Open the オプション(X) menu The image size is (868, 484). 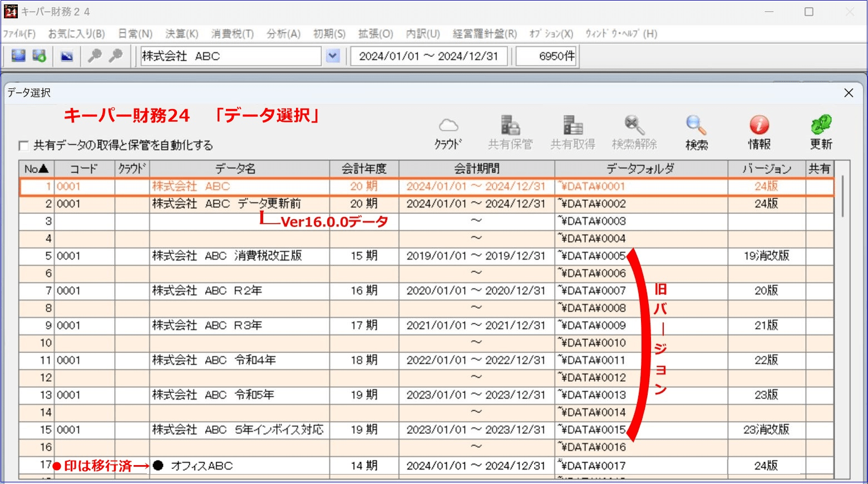551,34
